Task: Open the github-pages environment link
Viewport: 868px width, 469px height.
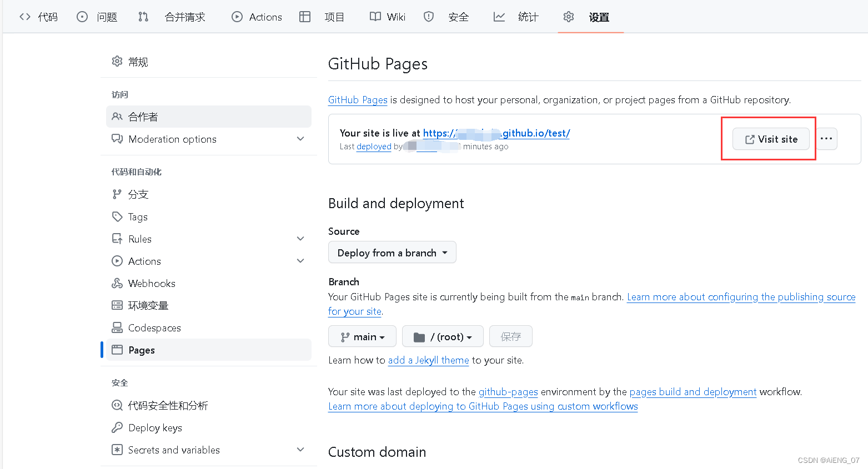Action: click(508, 392)
